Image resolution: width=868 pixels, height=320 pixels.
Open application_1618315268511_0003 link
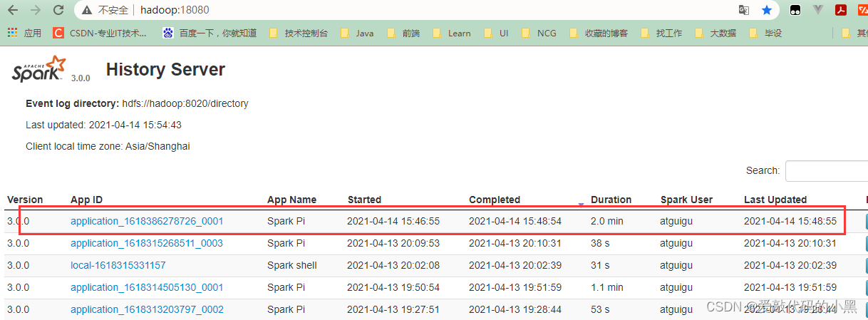[x=147, y=243]
